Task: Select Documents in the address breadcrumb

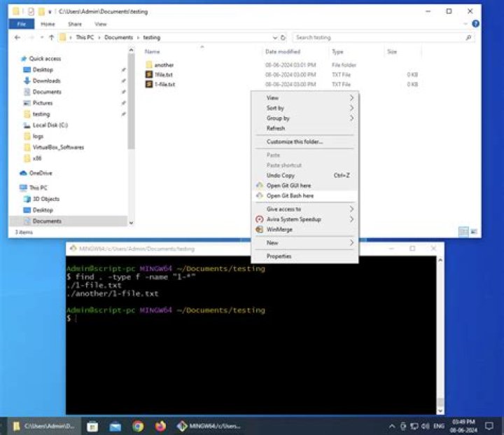Action: coord(118,38)
